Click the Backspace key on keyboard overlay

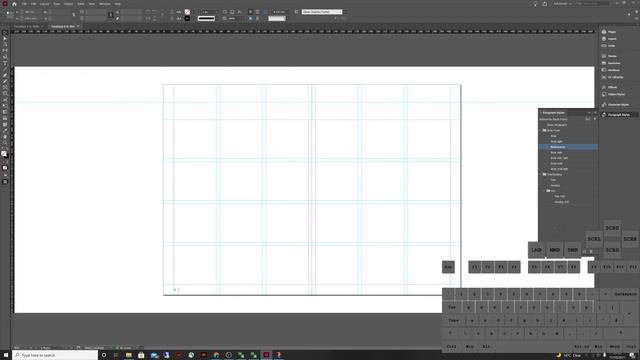coord(625,294)
